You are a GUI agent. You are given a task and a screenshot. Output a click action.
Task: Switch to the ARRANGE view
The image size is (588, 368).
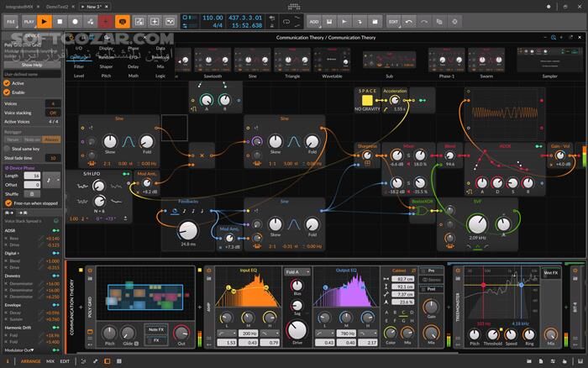(31, 361)
